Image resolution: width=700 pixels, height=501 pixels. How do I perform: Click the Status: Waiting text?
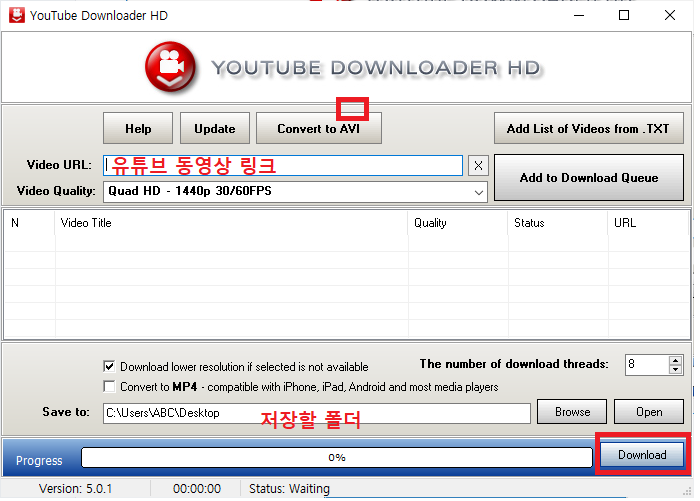click(x=289, y=489)
